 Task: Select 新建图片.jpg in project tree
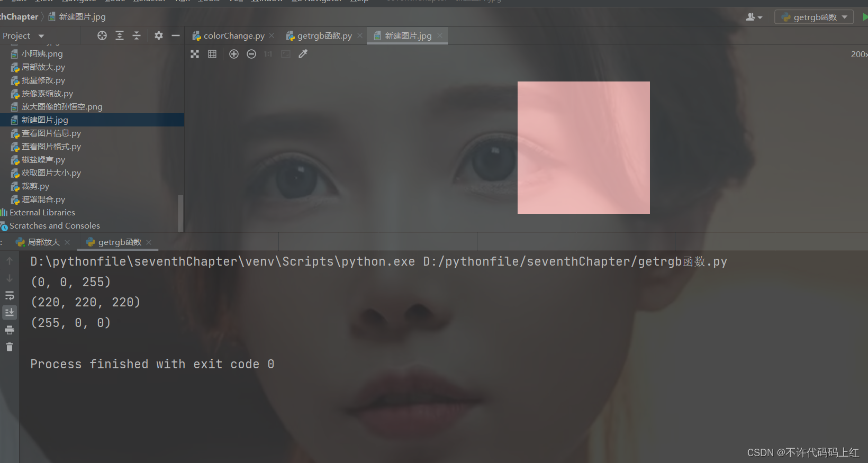92,120
